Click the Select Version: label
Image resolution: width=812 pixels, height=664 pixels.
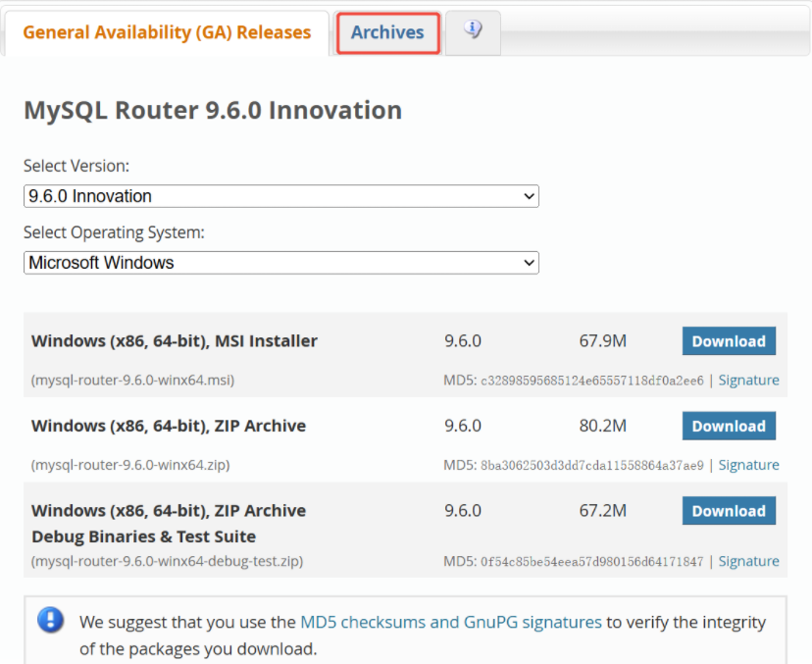click(x=76, y=167)
